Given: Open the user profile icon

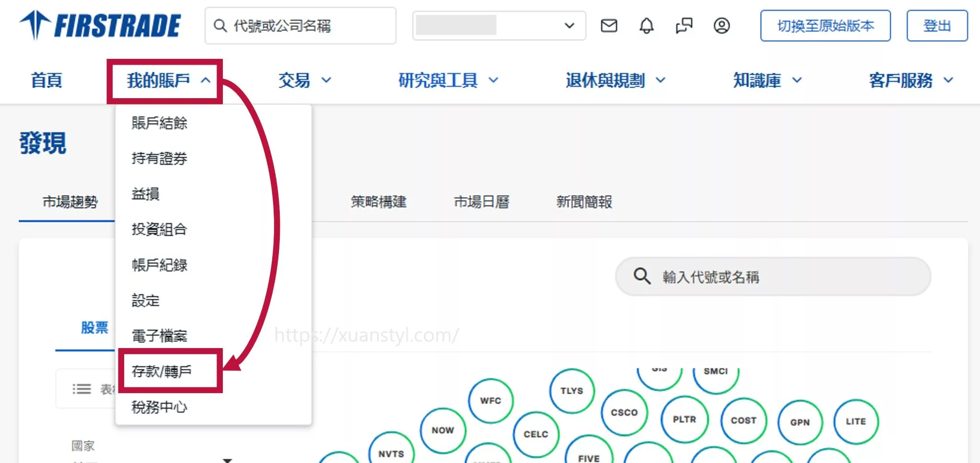Looking at the screenshot, I should (721, 25).
